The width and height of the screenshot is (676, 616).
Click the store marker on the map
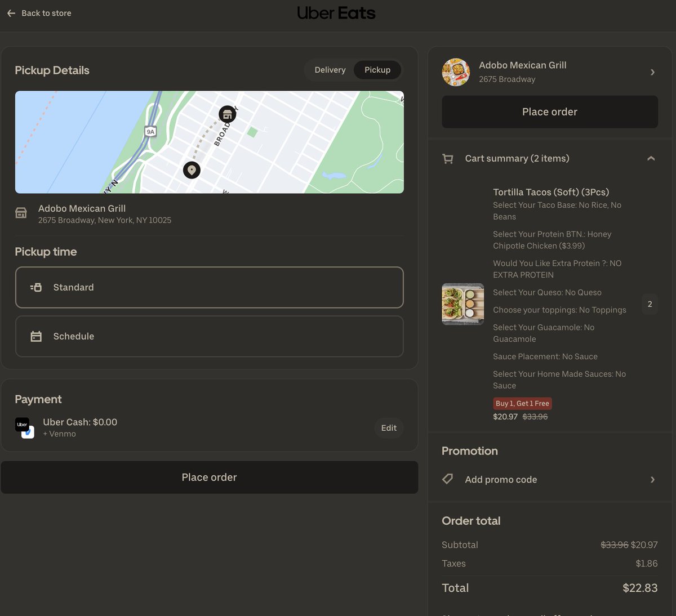pos(227,114)
